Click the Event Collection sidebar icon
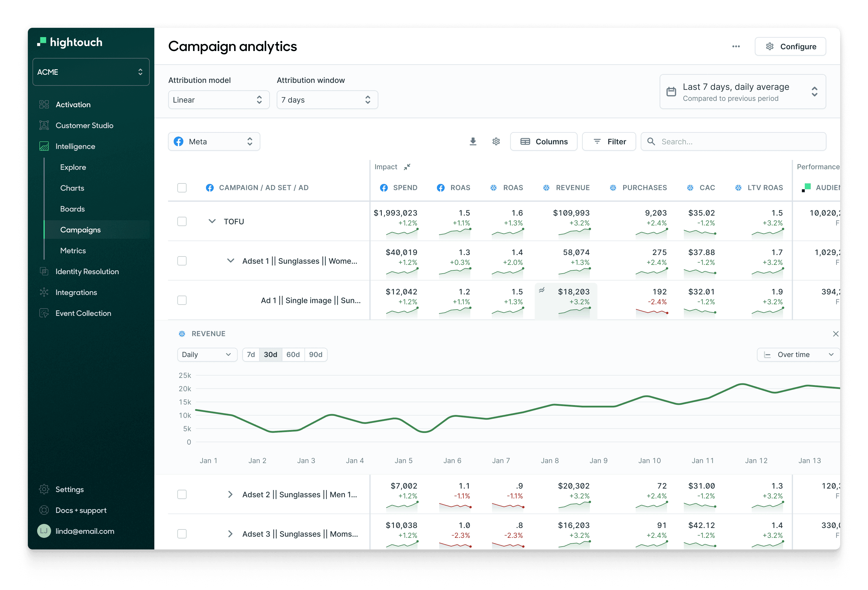Viewport: 868px width, 590px height. point(44,313)
